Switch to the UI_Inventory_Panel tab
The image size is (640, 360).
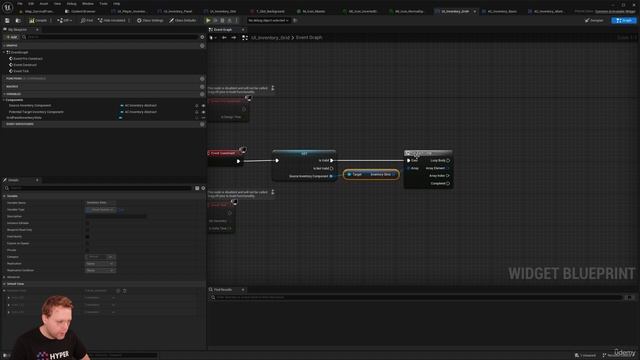click(176, 11)
